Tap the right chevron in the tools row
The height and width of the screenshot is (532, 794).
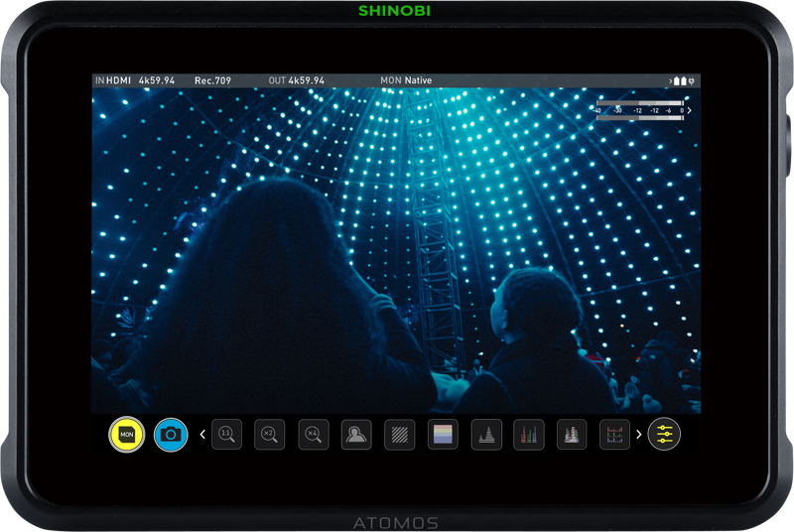click(x=638, y=435)
